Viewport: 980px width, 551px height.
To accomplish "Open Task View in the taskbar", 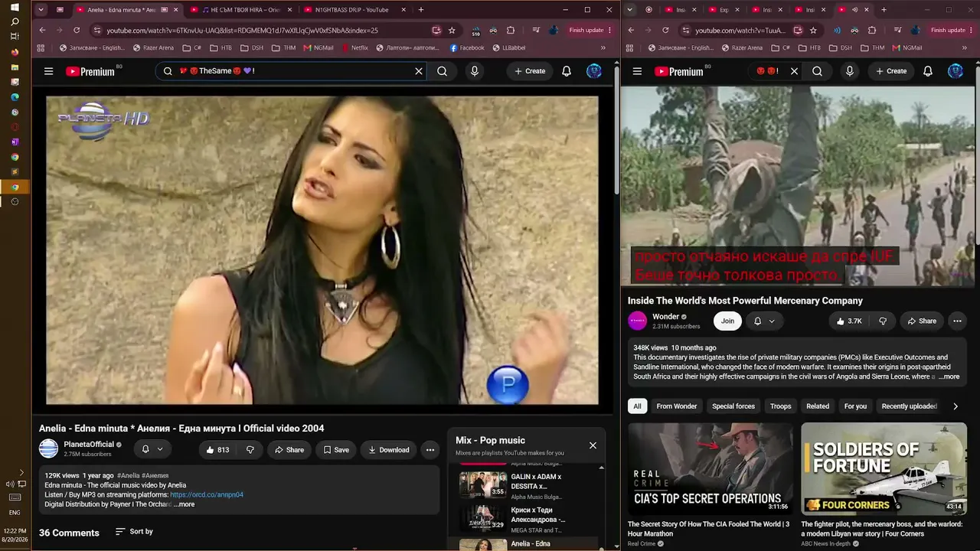I will (x=15, y=37).
